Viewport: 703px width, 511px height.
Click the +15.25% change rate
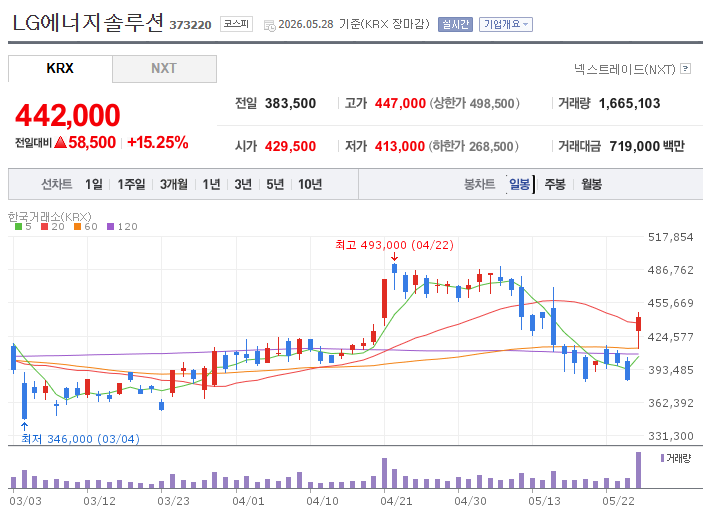click(x=158, y=143)
